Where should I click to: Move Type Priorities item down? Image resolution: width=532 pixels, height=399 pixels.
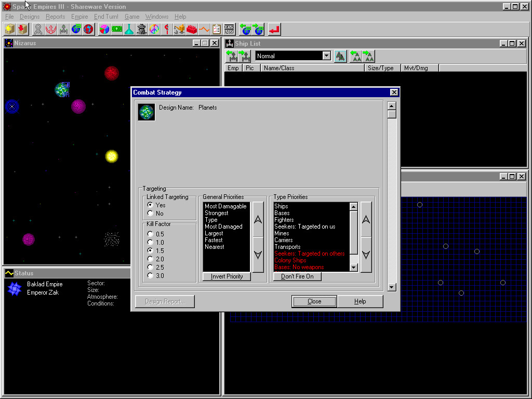(366, 255)
